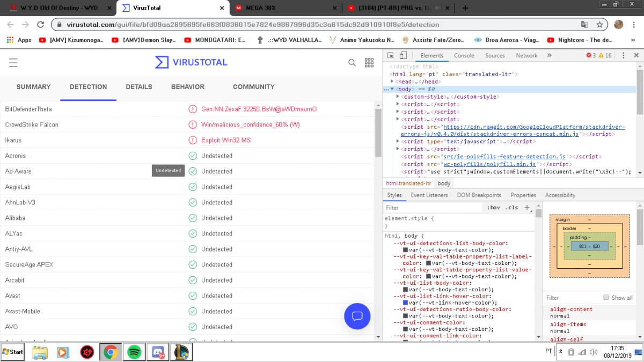Open Spotify from the taskbar
The height and width of the screenshot is (362, 644).
tap(135, 352)
